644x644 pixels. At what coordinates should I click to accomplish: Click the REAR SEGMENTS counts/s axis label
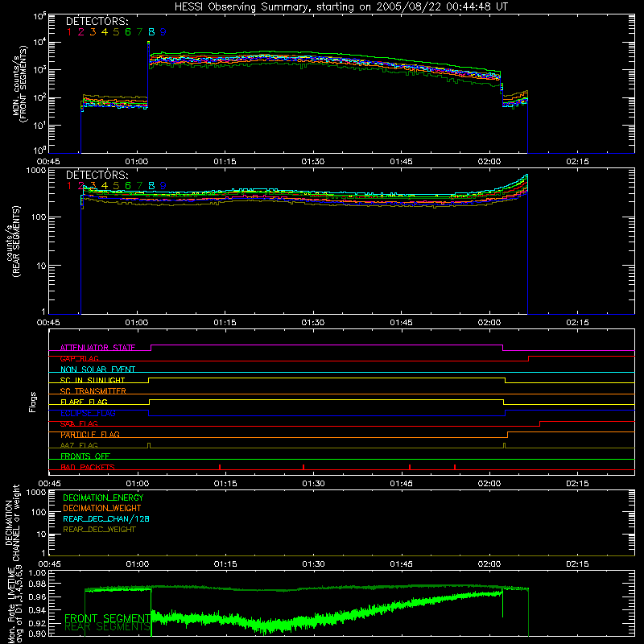point(13,242)
